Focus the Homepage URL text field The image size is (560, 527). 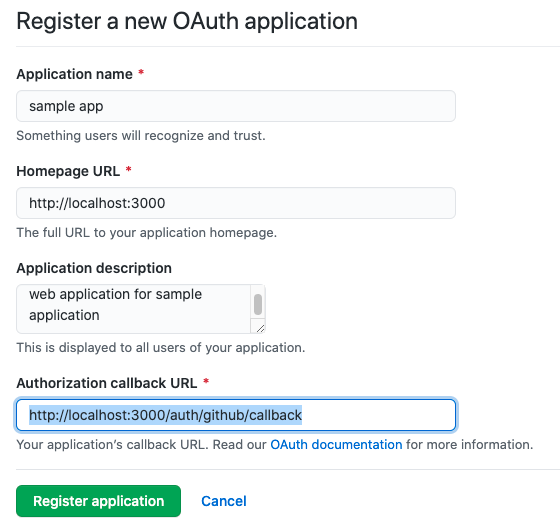point(236,203)
